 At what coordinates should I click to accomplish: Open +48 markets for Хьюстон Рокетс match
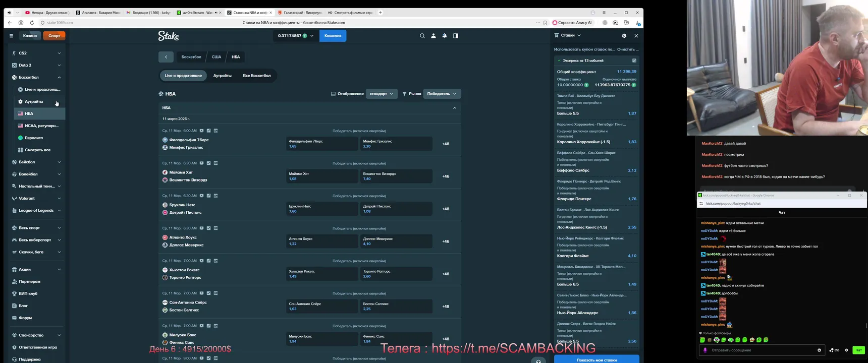coord(446,274)
